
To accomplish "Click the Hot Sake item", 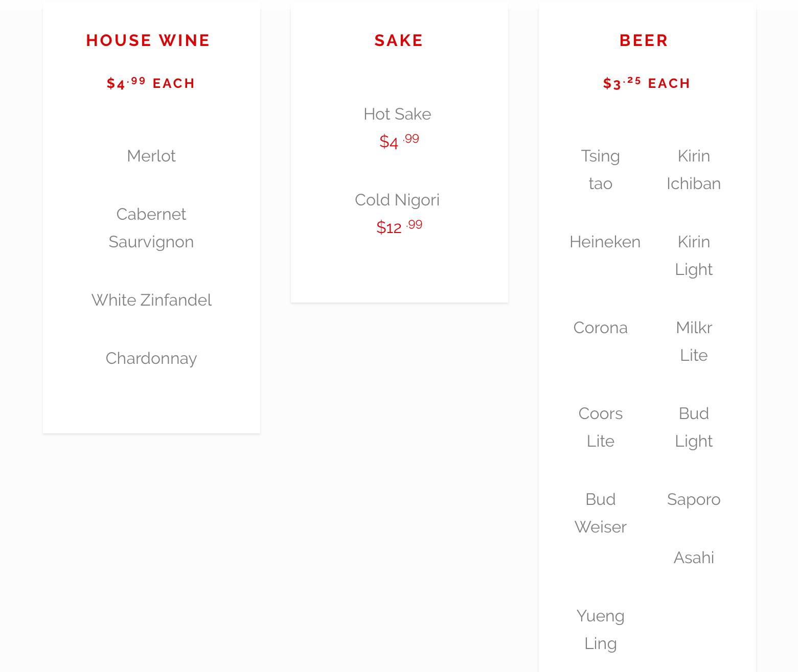I will pyautogui.click(x=397, y=114).
